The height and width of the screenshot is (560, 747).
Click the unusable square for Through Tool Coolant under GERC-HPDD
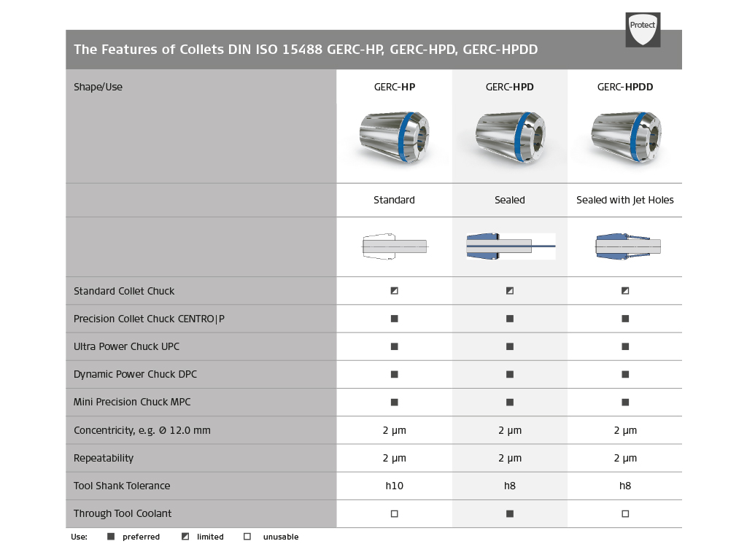point(625,514)
